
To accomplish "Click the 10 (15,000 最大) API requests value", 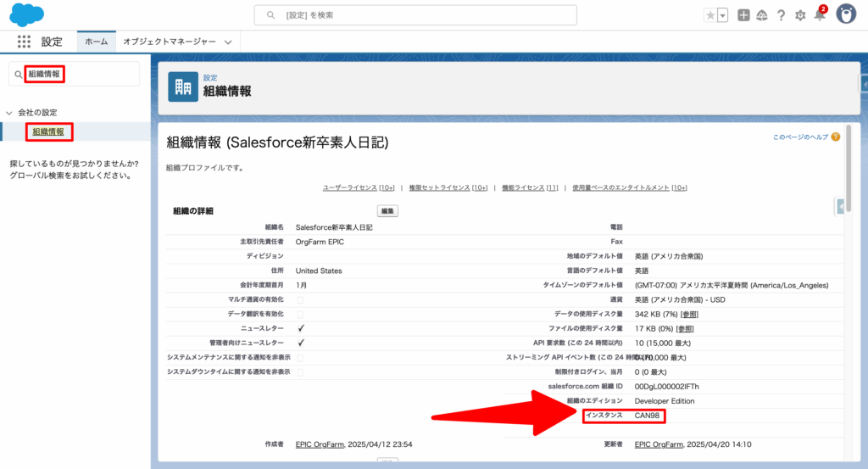I will (x=663, y=343).
